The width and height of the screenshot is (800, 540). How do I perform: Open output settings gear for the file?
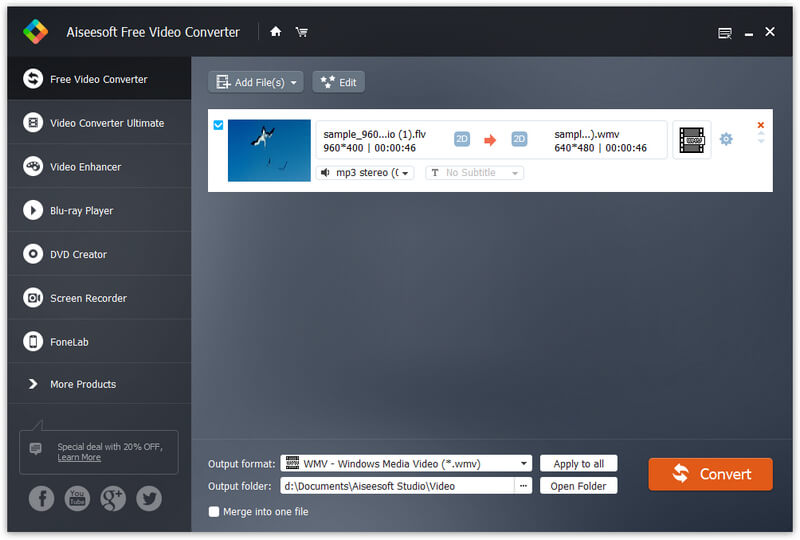pyautogui.click(x=726, y=140)
